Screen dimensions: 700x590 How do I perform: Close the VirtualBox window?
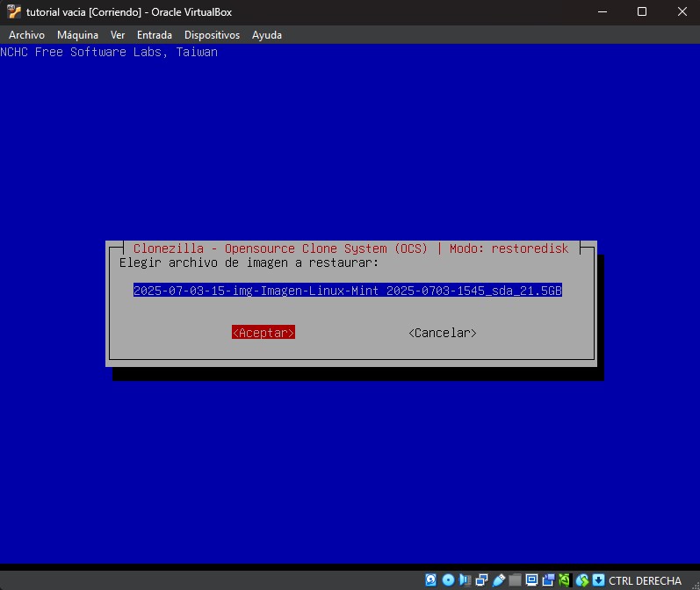(x=682, y=11)
